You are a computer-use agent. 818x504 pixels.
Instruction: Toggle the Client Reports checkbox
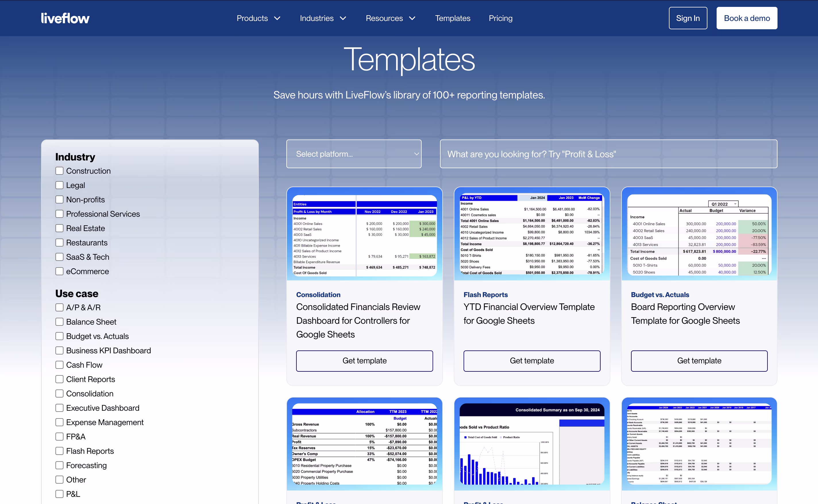click(59, 379)
